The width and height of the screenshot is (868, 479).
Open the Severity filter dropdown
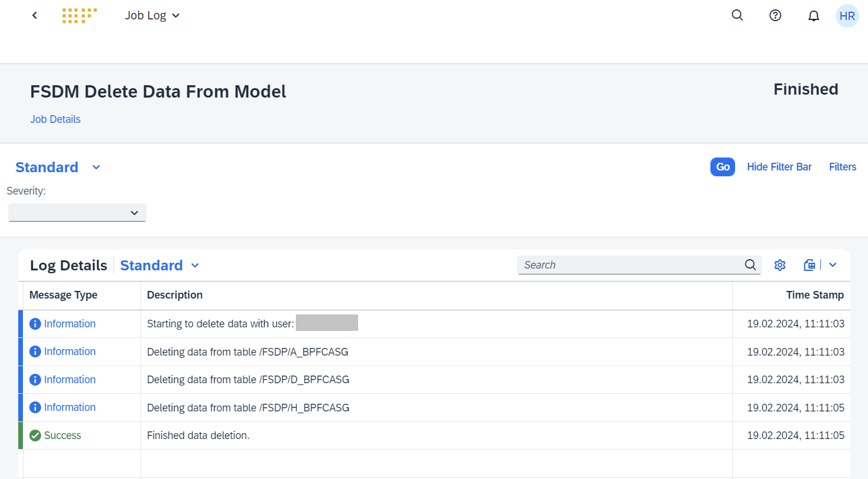[x=77, y=213]
